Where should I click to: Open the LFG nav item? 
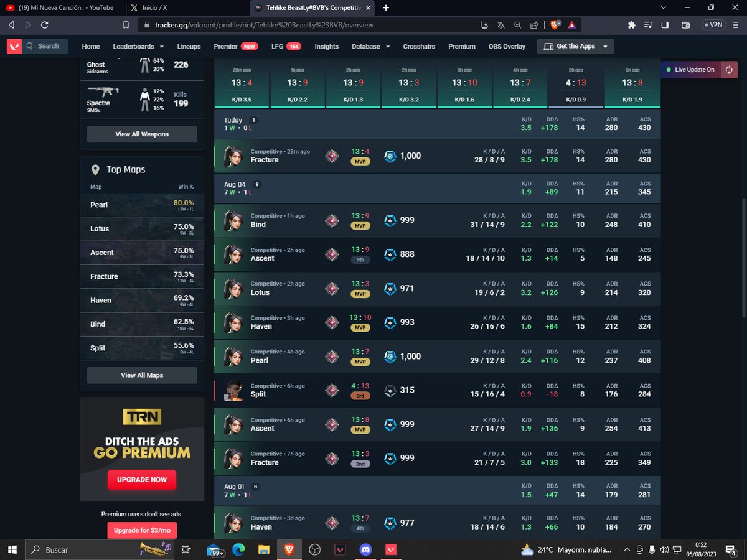[x=286, y=47]
